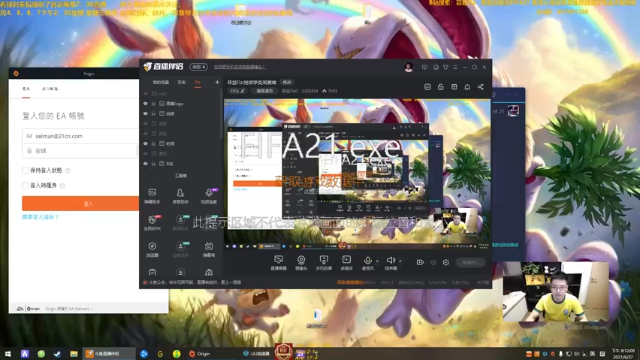Click the speaker volume icon in the bottom toolbar

point(390,260)
